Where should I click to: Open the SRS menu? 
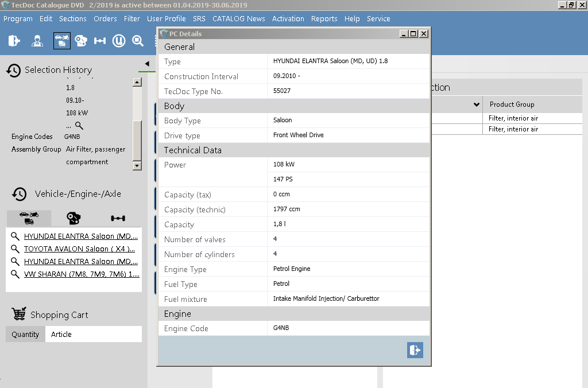point(199,19)
